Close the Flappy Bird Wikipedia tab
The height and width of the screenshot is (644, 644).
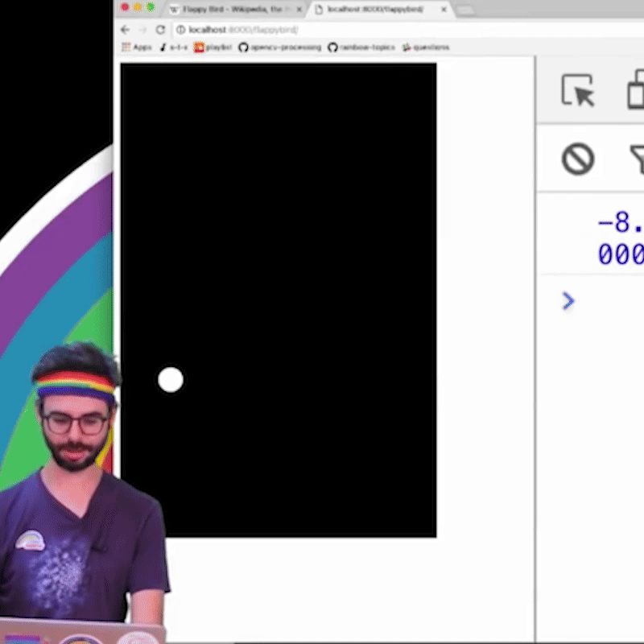point(299,10)
